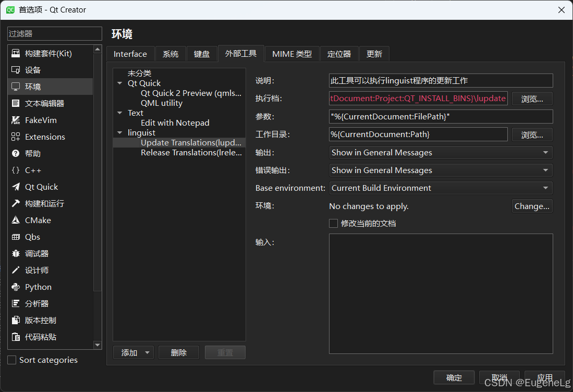Collapse the linguist tree branch
The image size is (573, 392).
tap(119, 132)
